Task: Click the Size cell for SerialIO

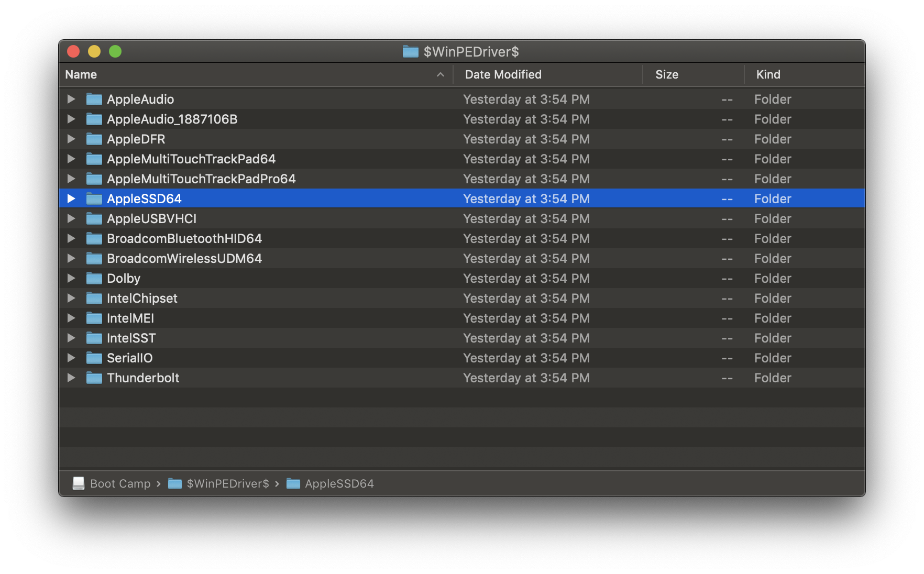Action: click(x=727, y=358)
